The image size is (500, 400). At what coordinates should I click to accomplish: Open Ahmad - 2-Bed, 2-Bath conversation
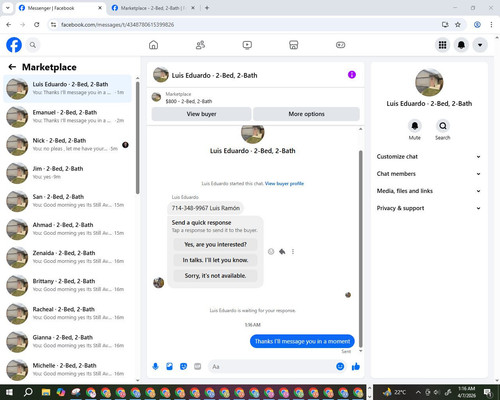pos(68,229)
